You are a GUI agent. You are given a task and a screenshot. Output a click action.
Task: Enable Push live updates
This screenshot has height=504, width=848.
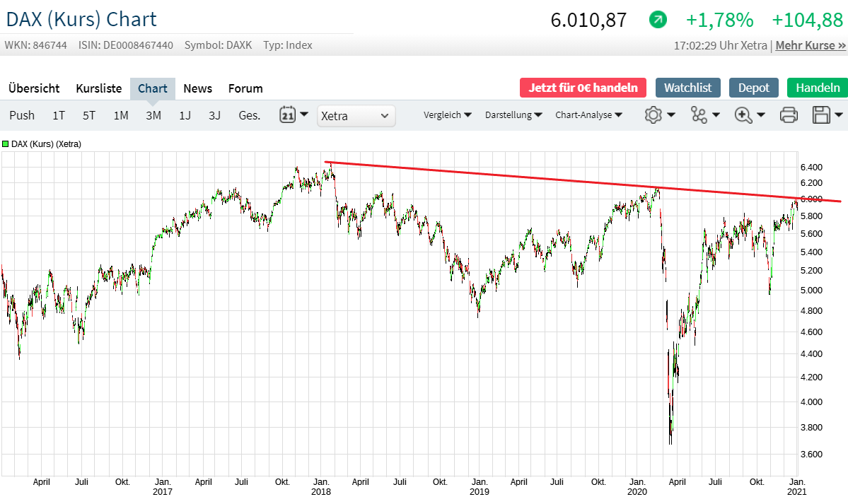[22, 115]
